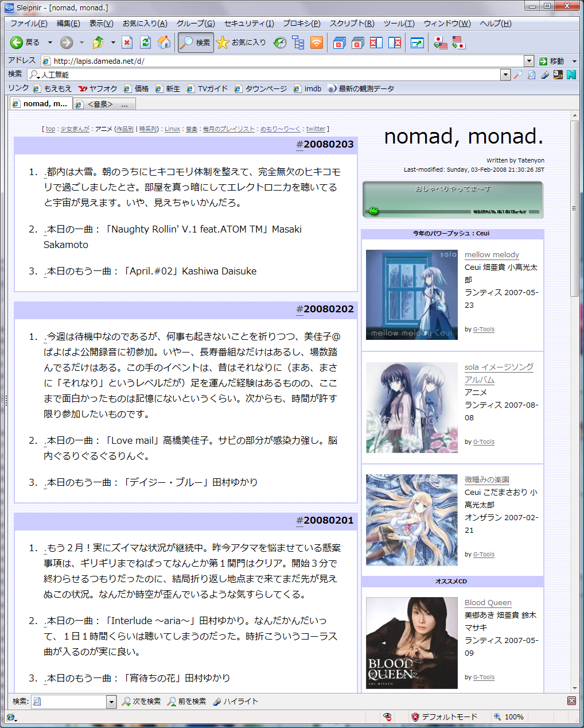Viewport: 584px width, 728px height.
Task: Toggle the デフォルトモード security mode
Action: [444, 717]
